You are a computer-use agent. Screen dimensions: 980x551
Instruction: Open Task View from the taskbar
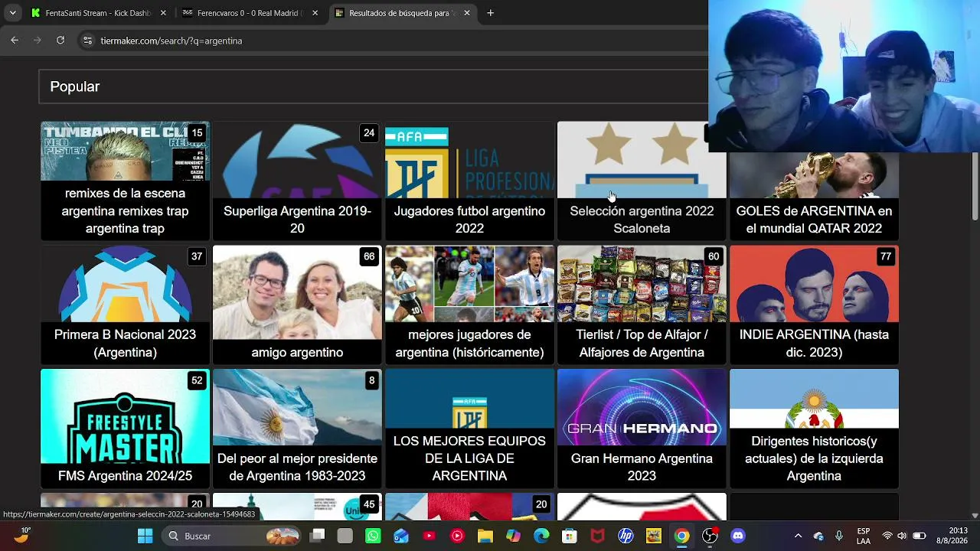317,536
